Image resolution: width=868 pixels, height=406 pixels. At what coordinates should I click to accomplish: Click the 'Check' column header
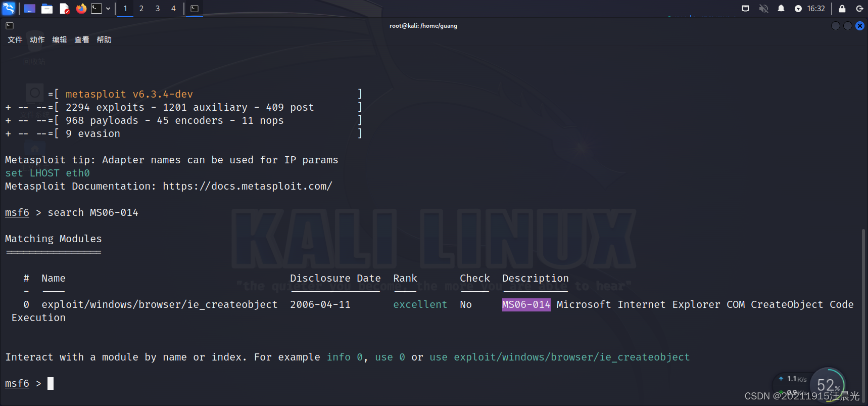[475, 278]
